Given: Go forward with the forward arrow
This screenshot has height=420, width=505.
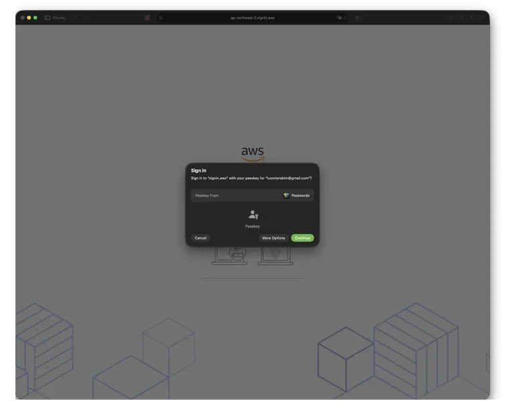Looking at the screenshot, I should [85, 17].
